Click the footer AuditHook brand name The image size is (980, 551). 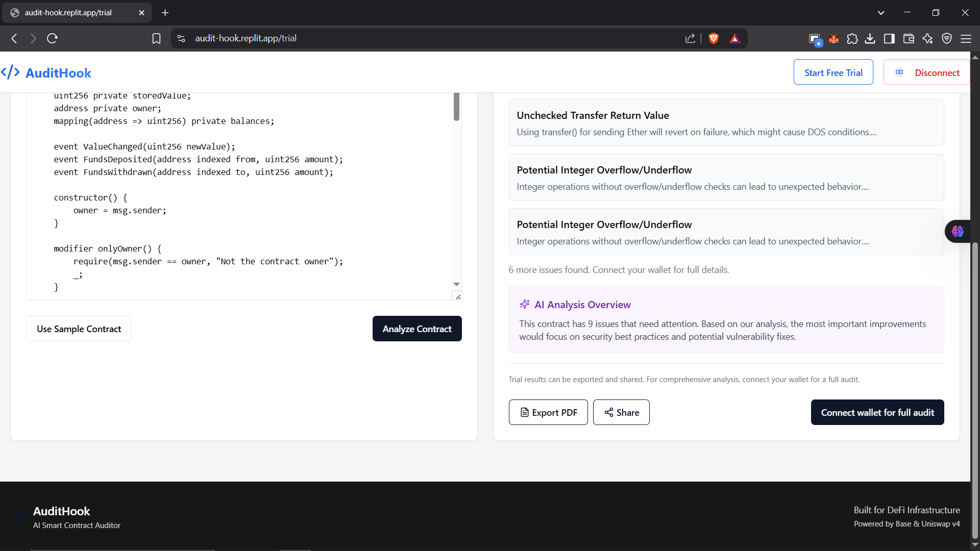point(61,511)
